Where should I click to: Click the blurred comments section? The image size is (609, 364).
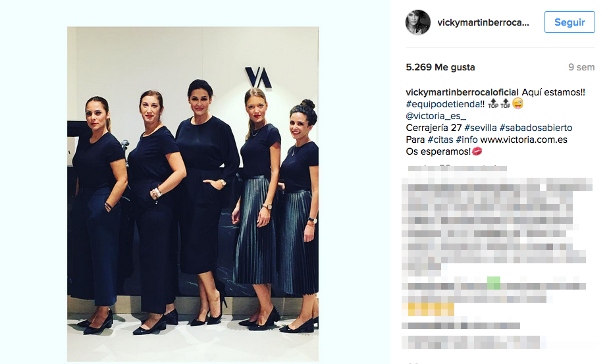pos(497,257)
